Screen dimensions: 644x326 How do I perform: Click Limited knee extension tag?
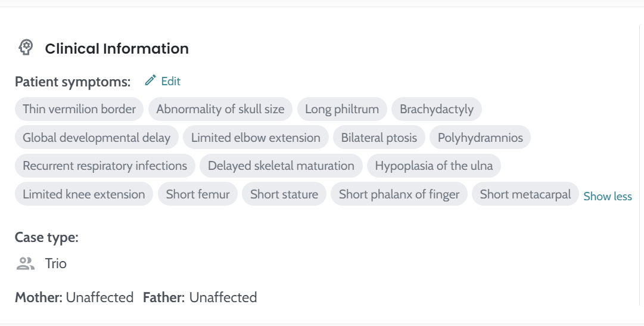point(84,194)
